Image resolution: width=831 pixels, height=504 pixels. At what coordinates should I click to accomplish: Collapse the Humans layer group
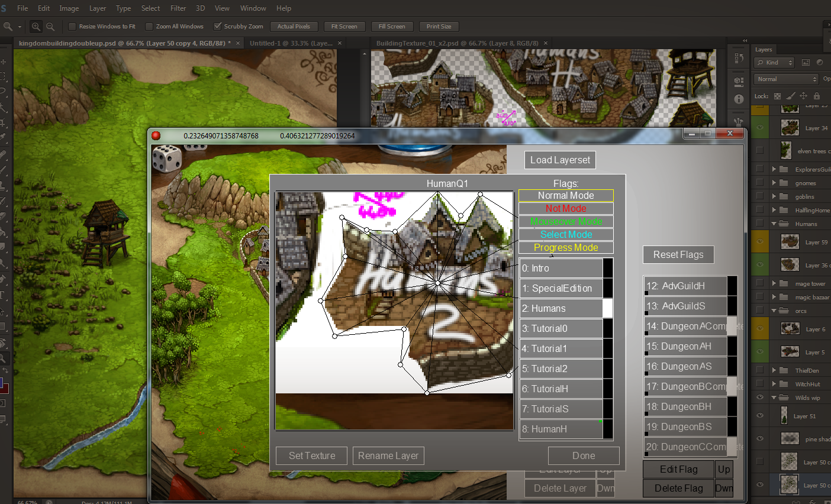point(774,224)
